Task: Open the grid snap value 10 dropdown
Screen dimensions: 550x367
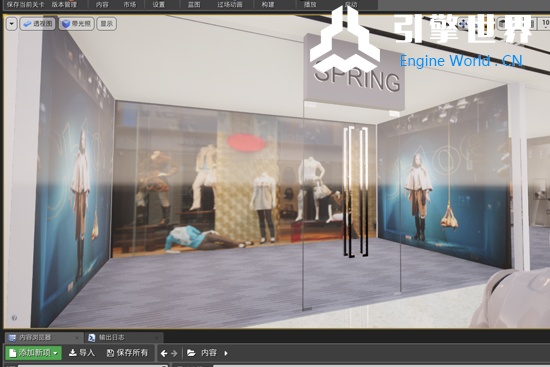Action: 545,24
